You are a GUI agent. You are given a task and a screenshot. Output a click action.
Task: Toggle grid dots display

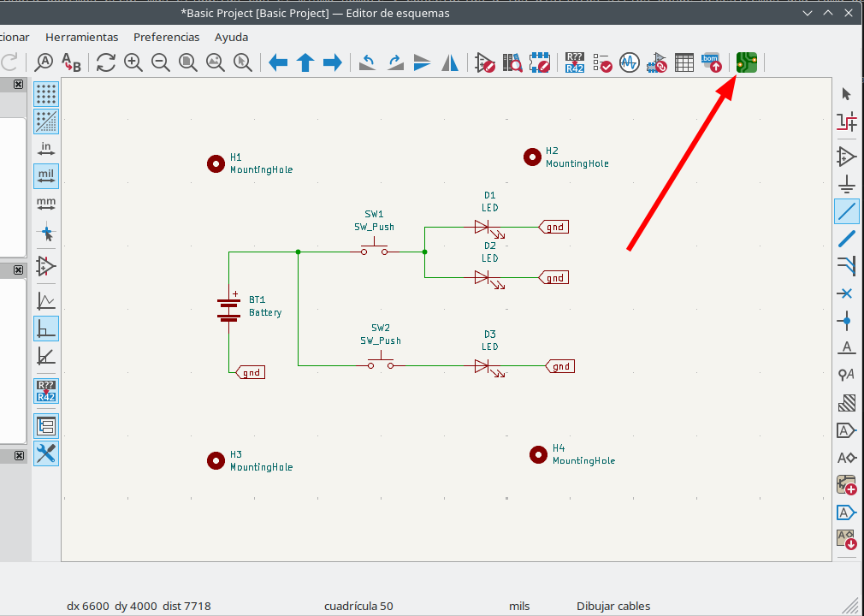pos(46,92)
